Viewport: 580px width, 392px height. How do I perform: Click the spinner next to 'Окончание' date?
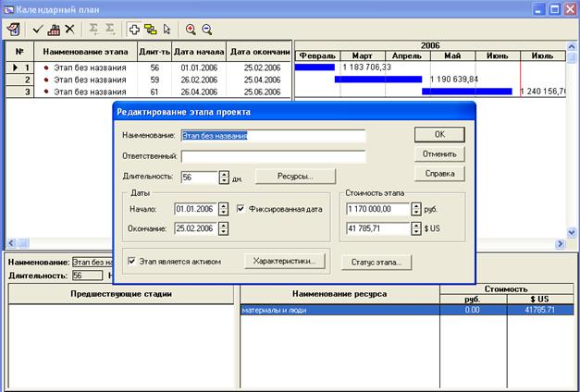225,228
